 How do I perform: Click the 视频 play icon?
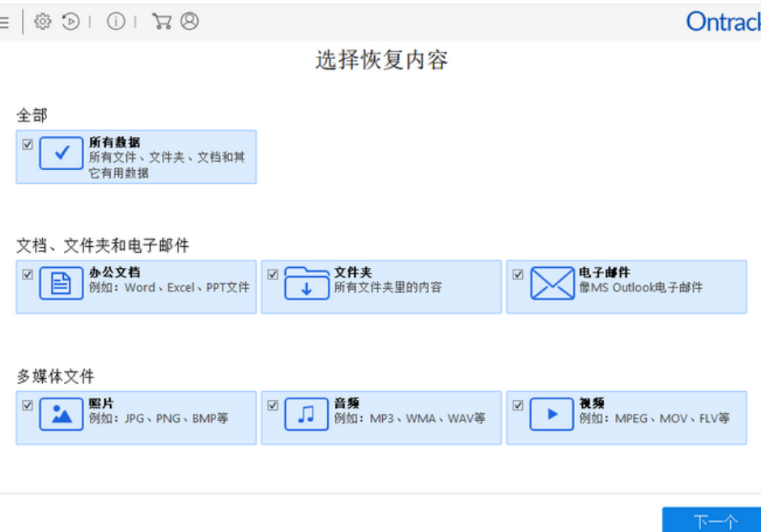552,414
